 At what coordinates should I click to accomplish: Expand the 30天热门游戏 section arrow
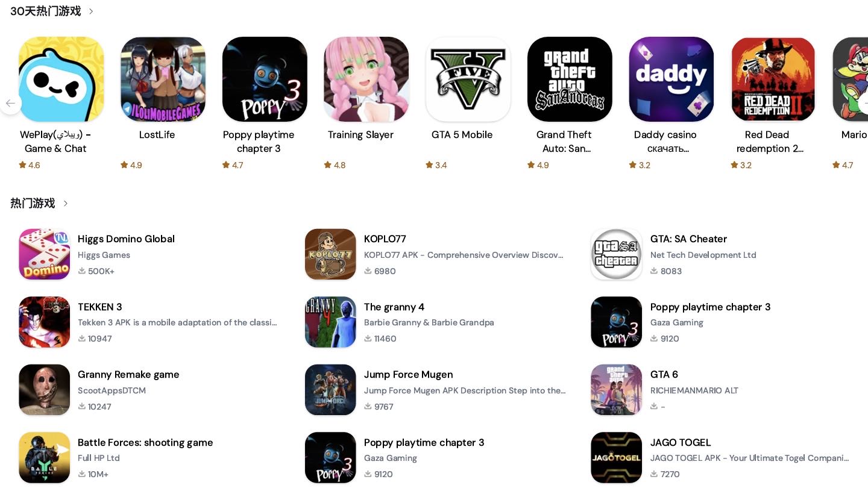91,11
